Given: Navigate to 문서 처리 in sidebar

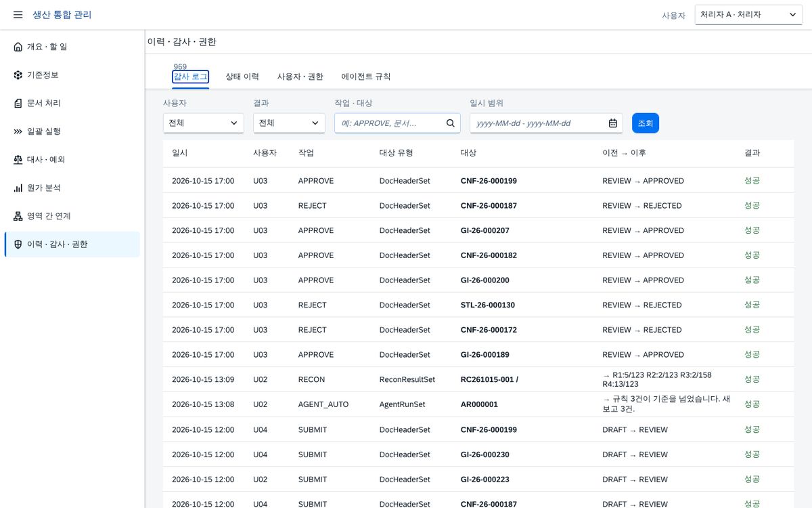Looking at the screenshot, I should [x=72, y=103].
